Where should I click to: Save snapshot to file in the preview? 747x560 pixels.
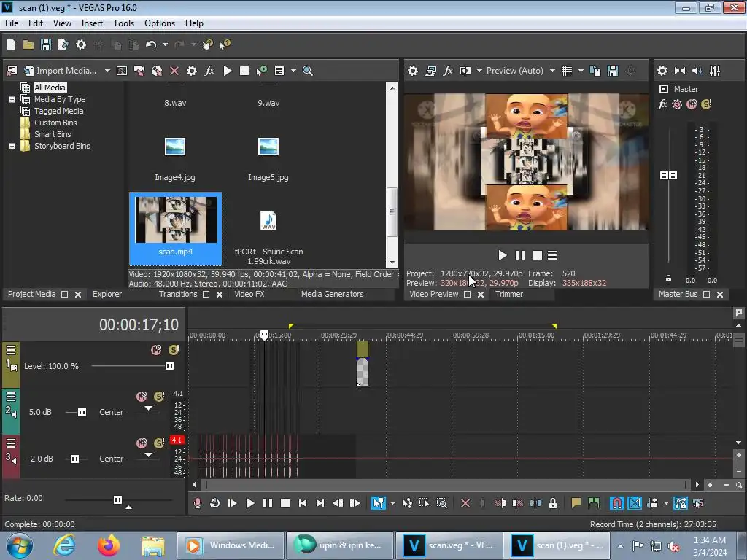click(x=613, y=71)
